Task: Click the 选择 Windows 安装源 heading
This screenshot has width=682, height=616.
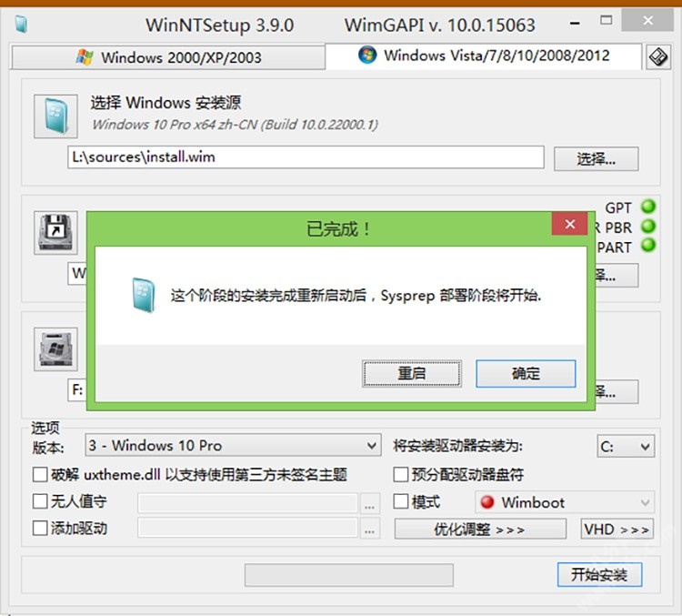Action: point(165,103)
